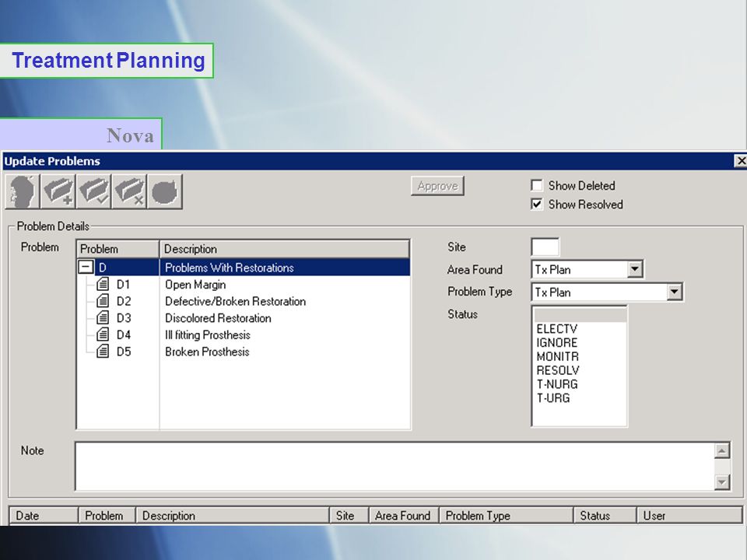Click the Note scrollbar up arrow
The image size is (747, 560).
pyautogui.click(x=722, y=450)
